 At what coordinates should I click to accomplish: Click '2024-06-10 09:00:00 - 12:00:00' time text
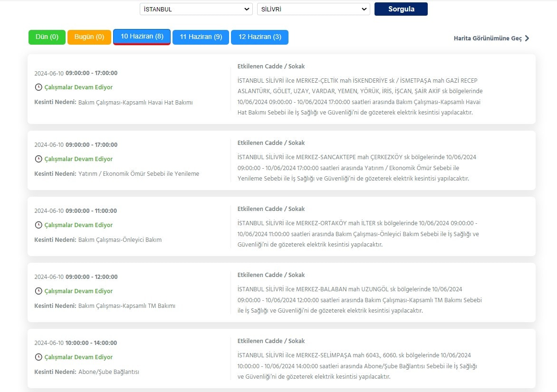point(76,277)
